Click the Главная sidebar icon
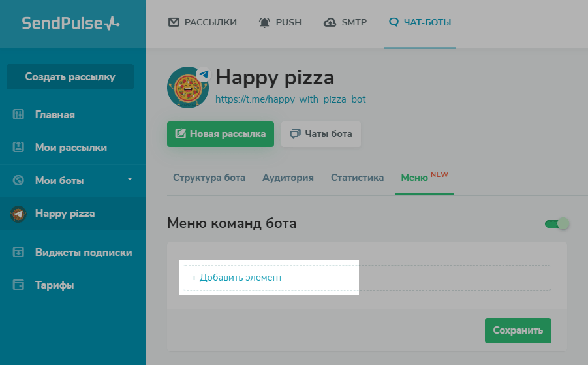 point(18,114)
